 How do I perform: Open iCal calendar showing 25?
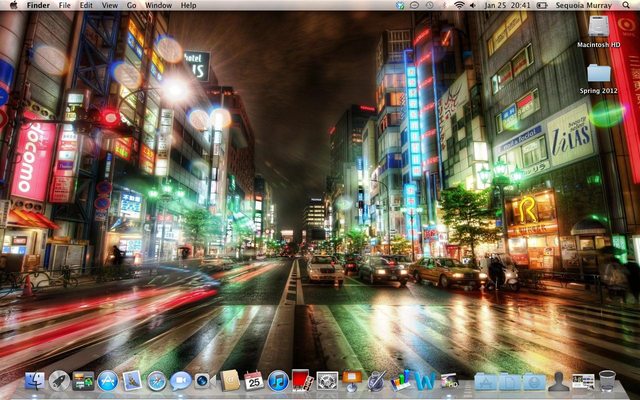[x=254, y=381]
